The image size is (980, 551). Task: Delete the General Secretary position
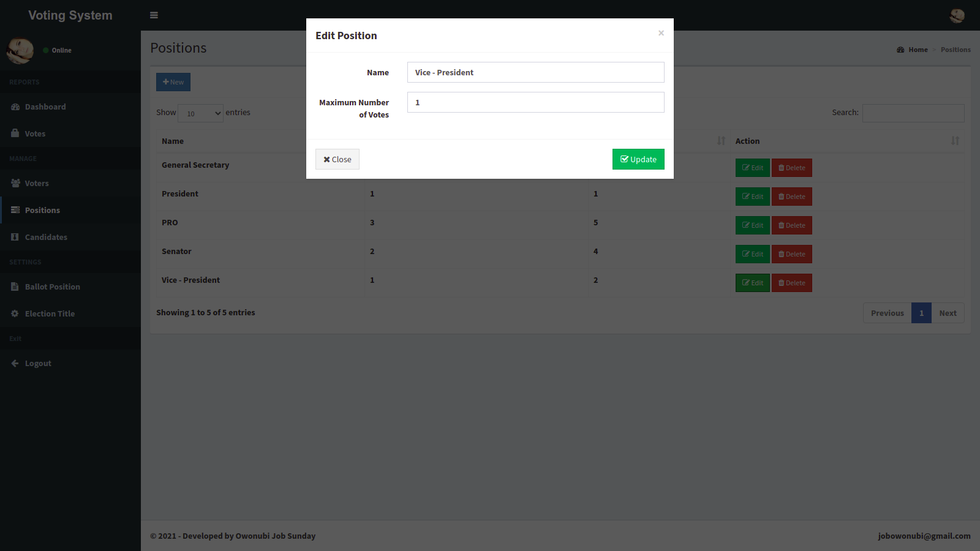[792, 168]
